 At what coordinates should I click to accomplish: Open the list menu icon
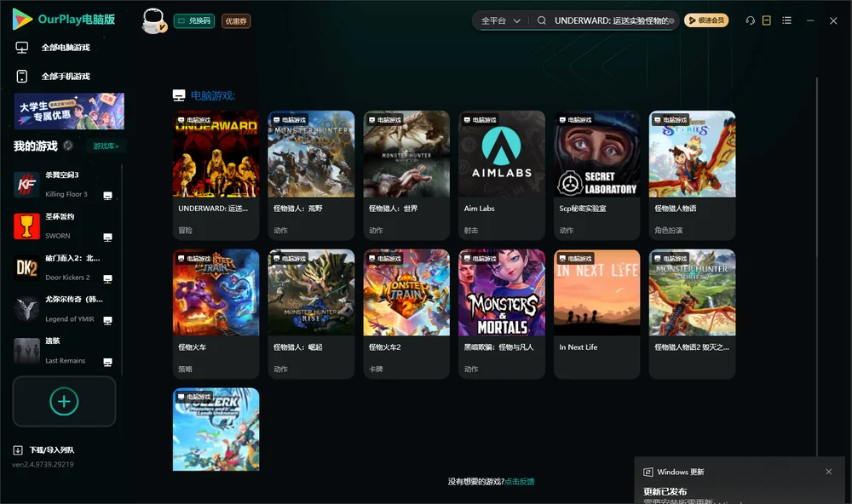786,20
